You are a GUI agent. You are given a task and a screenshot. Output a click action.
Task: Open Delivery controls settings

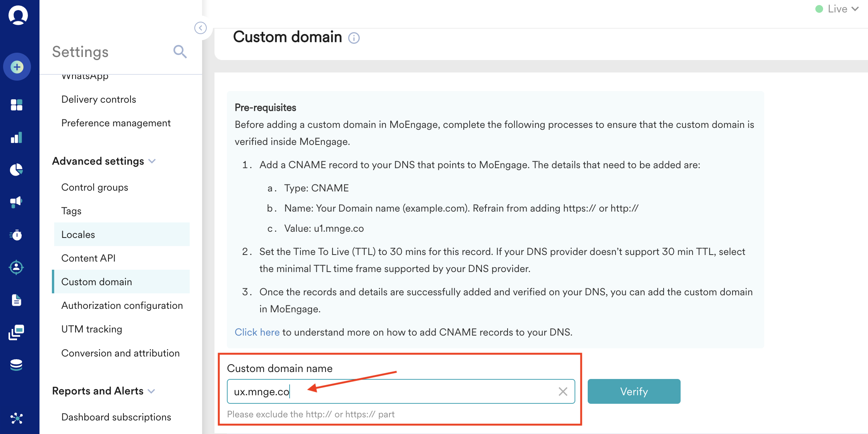point(99,99)
